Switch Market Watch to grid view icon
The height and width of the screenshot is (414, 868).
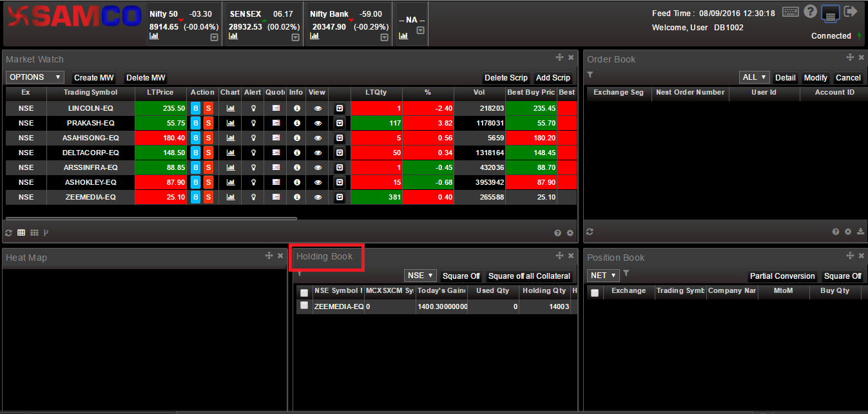pos(34,233)
